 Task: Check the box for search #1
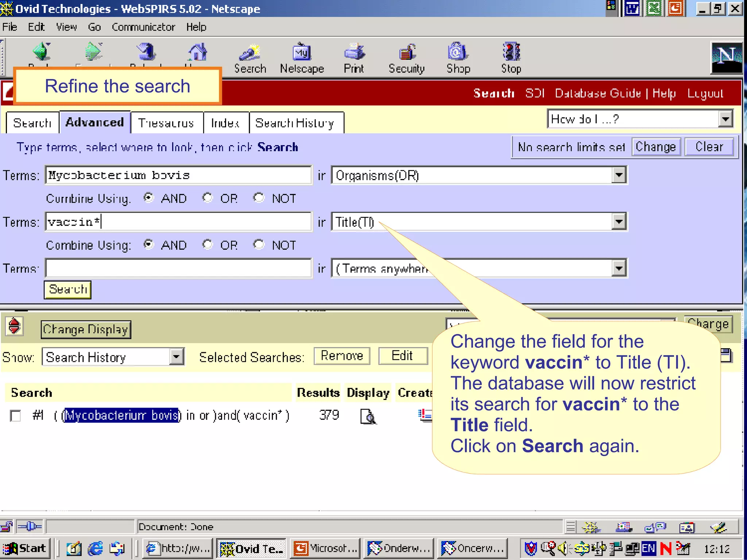(x=15, y=416)
